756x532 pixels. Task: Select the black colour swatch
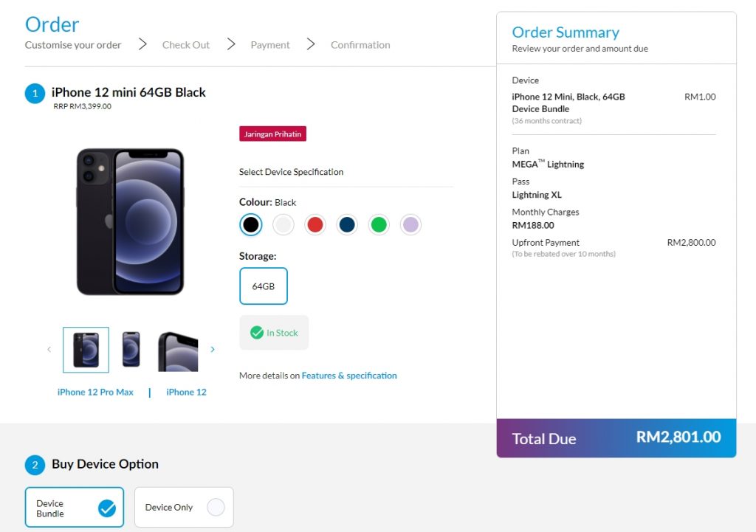(x=251, y=225)
